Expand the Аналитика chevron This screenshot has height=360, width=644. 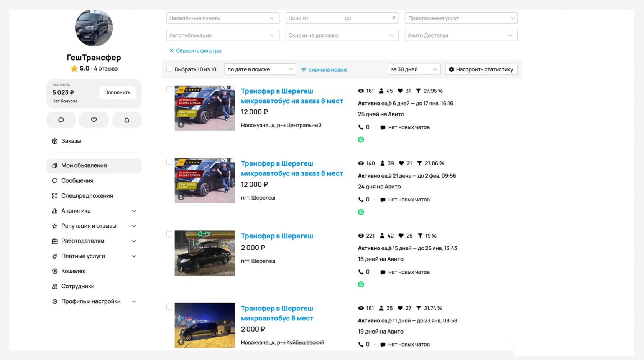pyautogui.click(x=134, y=211)
